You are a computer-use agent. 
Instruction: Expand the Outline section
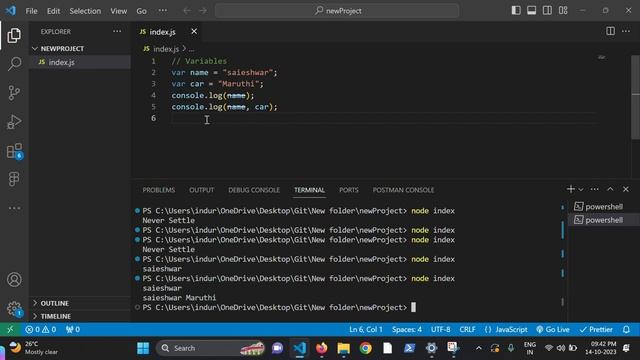[x=80, y=303]
